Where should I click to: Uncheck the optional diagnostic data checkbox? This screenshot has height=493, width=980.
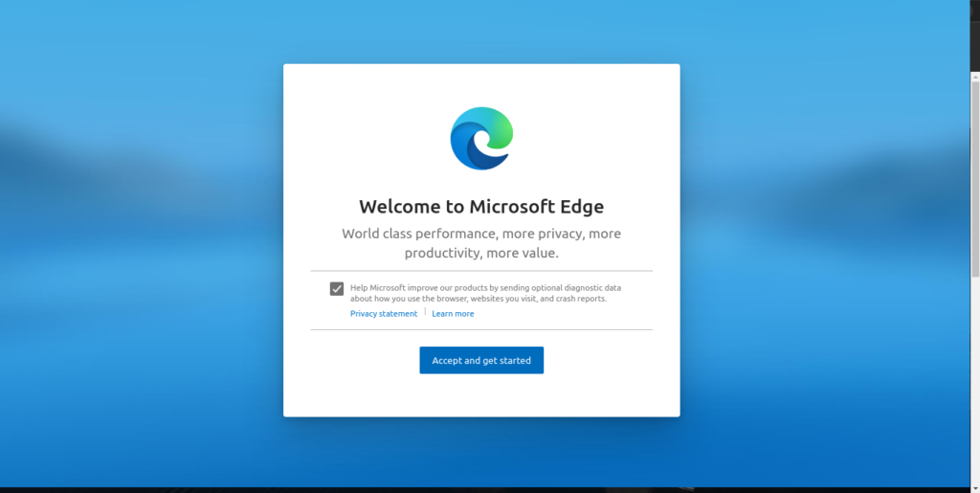point(337,289)
